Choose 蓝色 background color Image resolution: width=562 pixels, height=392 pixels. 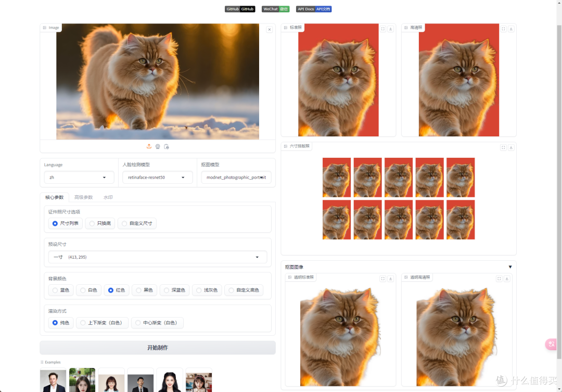click(61, 290)
